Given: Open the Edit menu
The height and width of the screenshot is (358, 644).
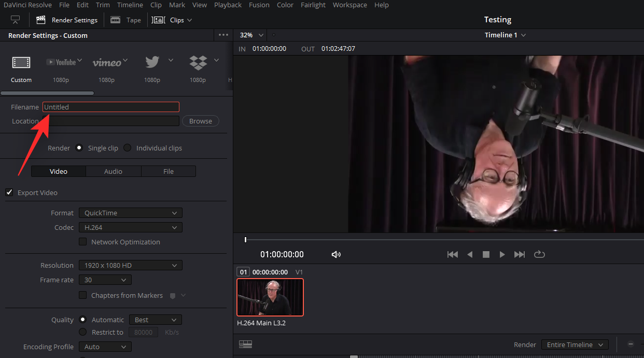Looking at the screenshot, I should click(82, 5).
